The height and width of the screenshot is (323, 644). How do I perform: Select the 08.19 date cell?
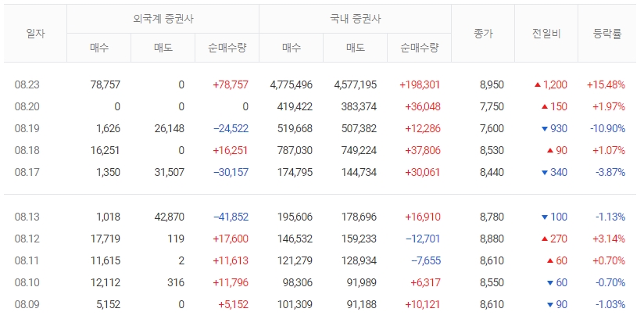27,128
